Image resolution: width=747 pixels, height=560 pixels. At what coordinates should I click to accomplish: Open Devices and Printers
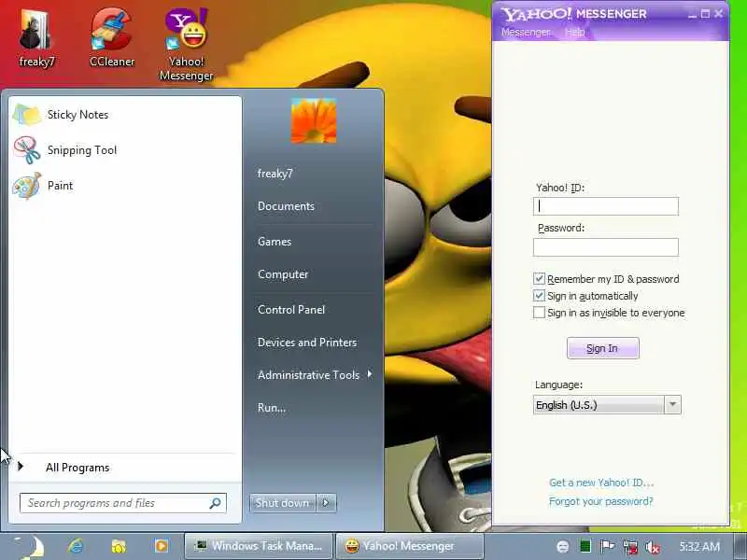click(307, 343)
